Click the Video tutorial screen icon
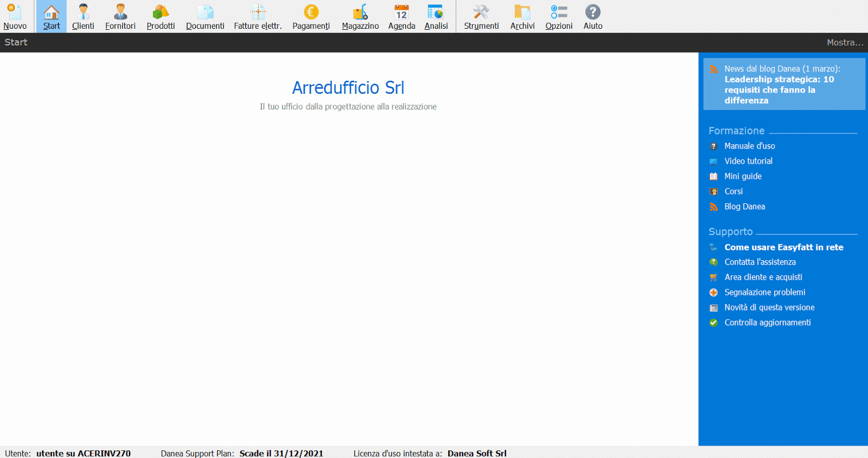Screen dimensions: 868x458 click(714, 162)
